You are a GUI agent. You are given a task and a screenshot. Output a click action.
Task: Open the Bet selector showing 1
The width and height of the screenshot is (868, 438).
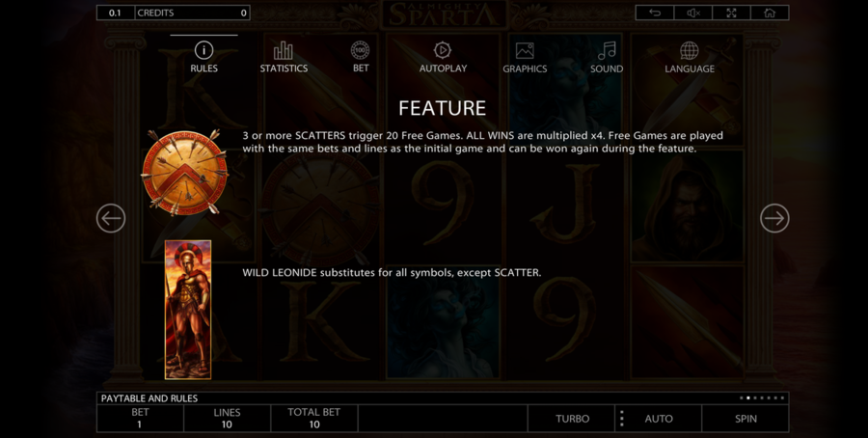point(140,419)
